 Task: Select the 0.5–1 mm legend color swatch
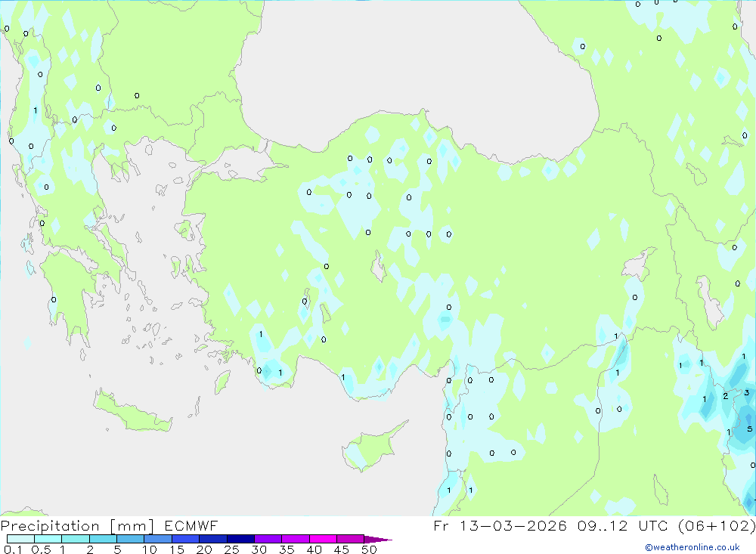coord(48,539)
